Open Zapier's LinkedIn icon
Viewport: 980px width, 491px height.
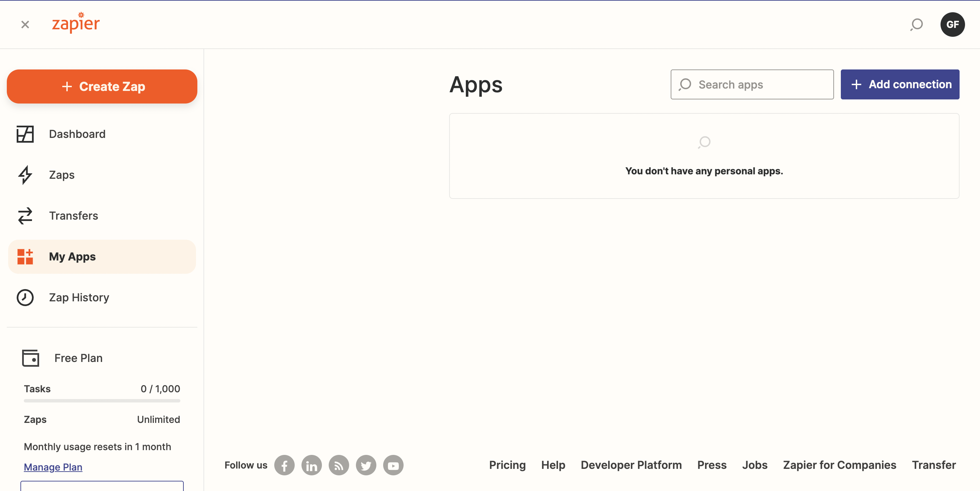[312, 465]
